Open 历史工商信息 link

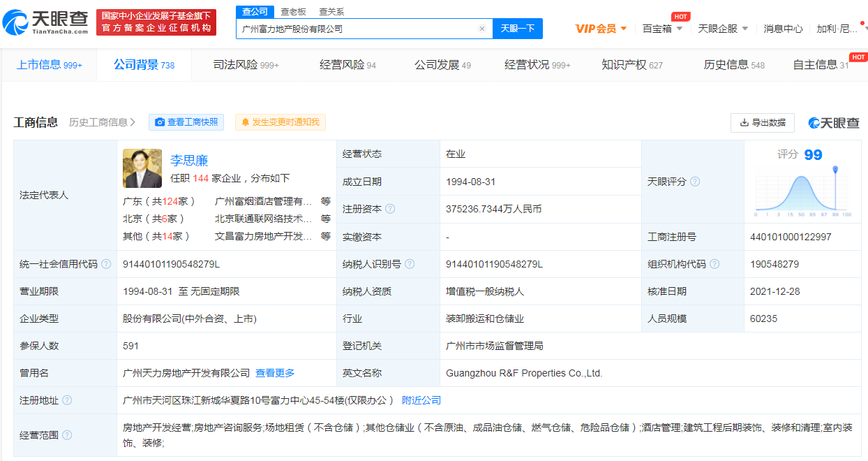point(102,122)
